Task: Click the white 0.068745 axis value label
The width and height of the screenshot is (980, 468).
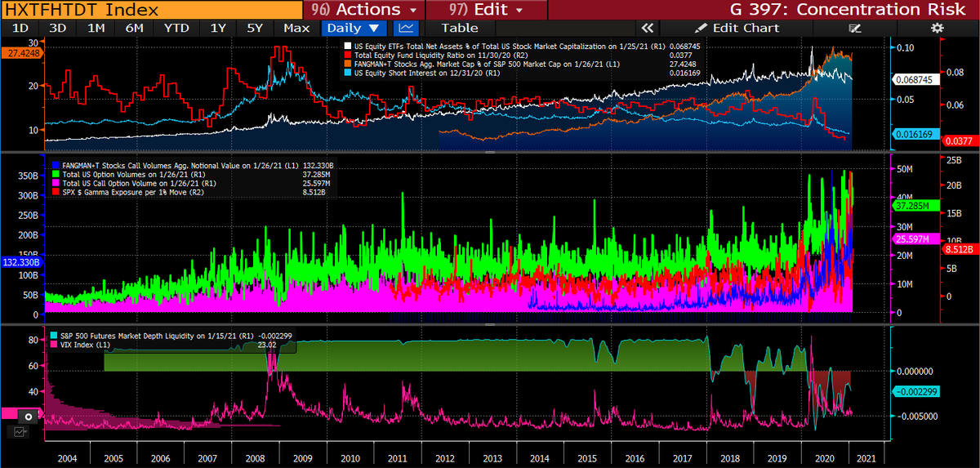Action: (918, 80)
